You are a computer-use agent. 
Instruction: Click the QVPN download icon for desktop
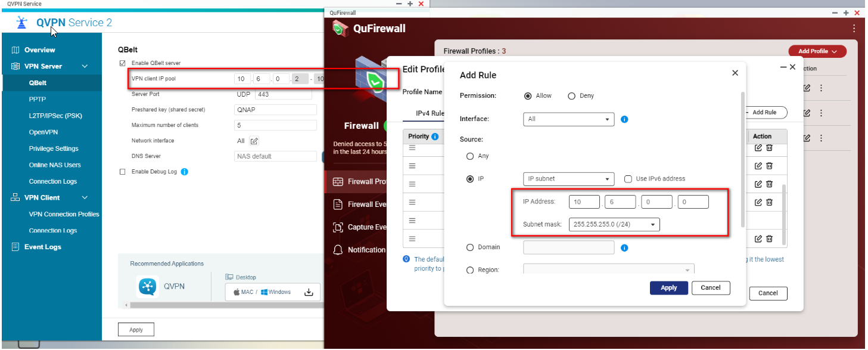click(x=309, y=292)
